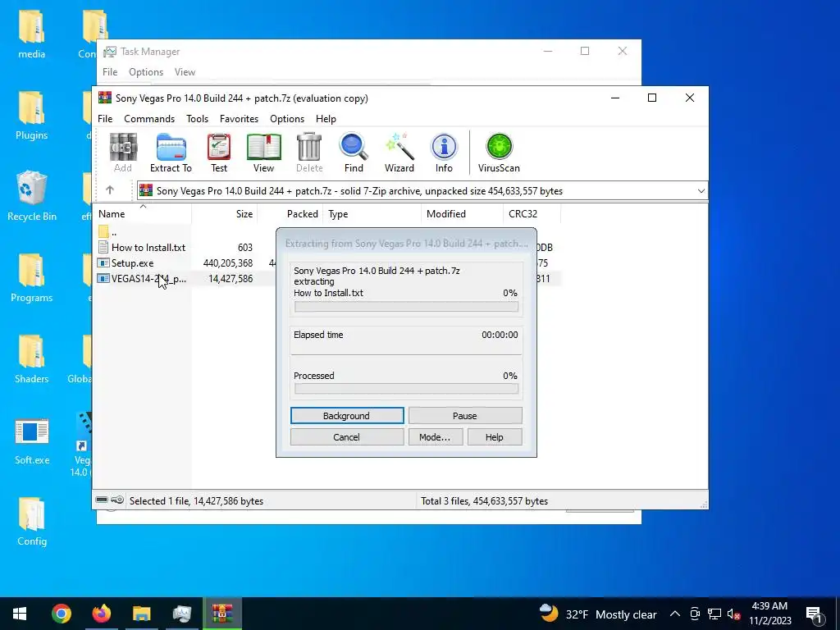Open the Config desktop folder
This screenshot has width=840, height=630.
32,522
